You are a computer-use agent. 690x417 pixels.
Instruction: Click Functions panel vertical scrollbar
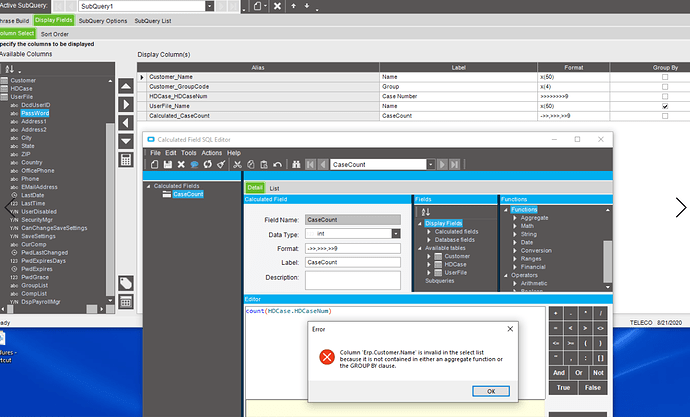pyautogui.click(x=607, y=261)
